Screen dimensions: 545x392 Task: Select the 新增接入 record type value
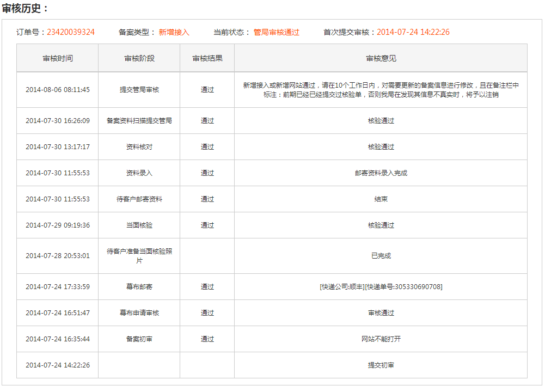point(174,32)
